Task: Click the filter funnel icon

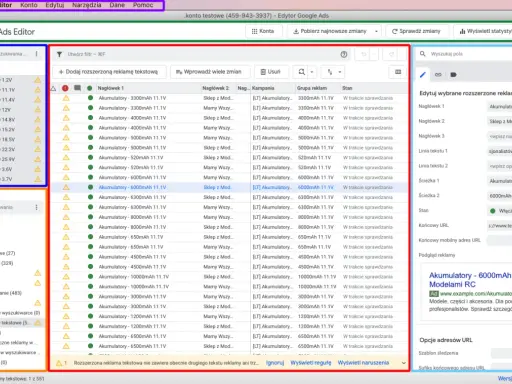Action: 59,54
